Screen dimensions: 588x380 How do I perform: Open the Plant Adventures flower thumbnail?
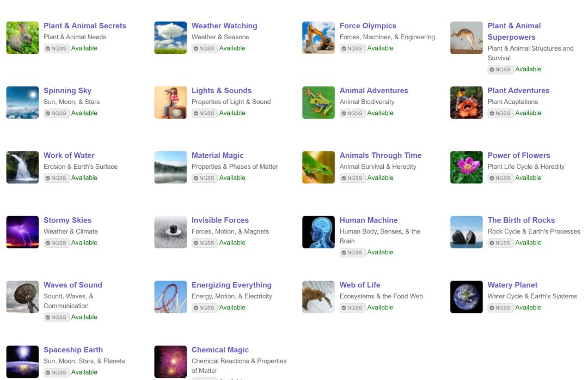467,102
